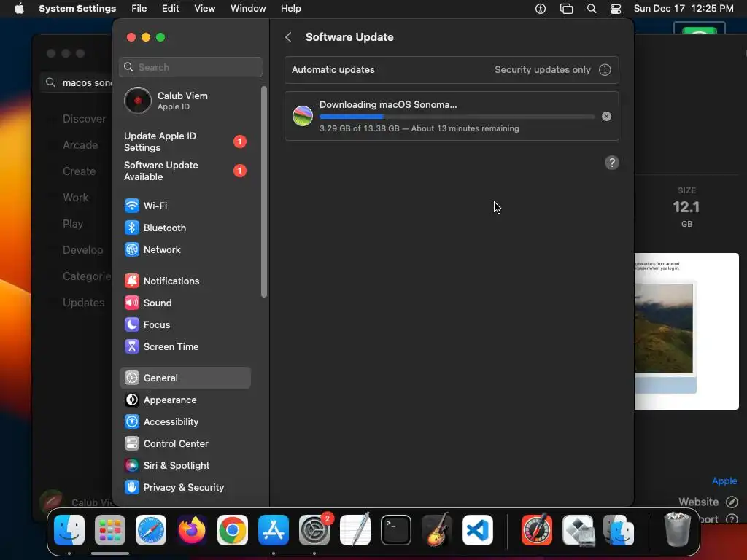Launch GarageBand from the Dock

(x=437, y=530)
